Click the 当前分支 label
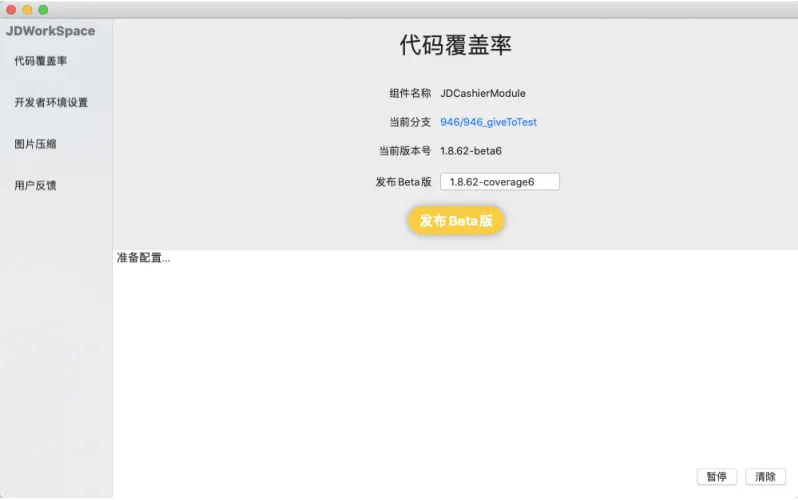 pyautogui.click(x=410, y=122)
